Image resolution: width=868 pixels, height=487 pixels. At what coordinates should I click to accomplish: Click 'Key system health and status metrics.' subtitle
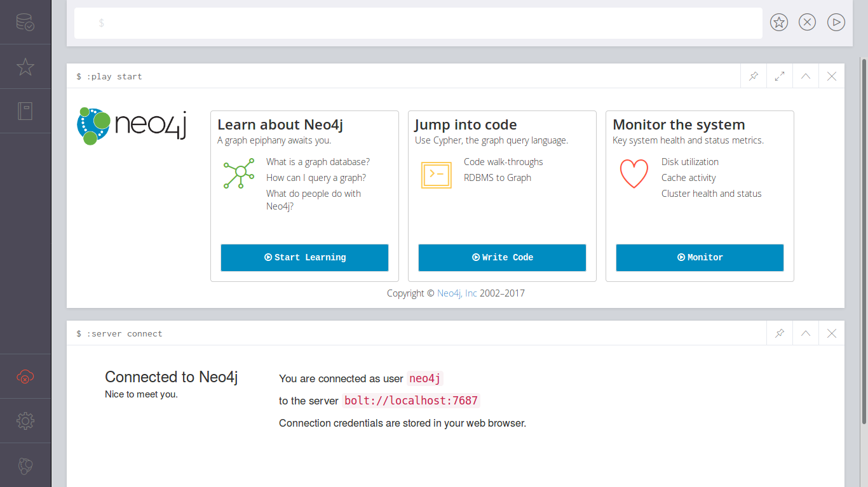(688, 140)
